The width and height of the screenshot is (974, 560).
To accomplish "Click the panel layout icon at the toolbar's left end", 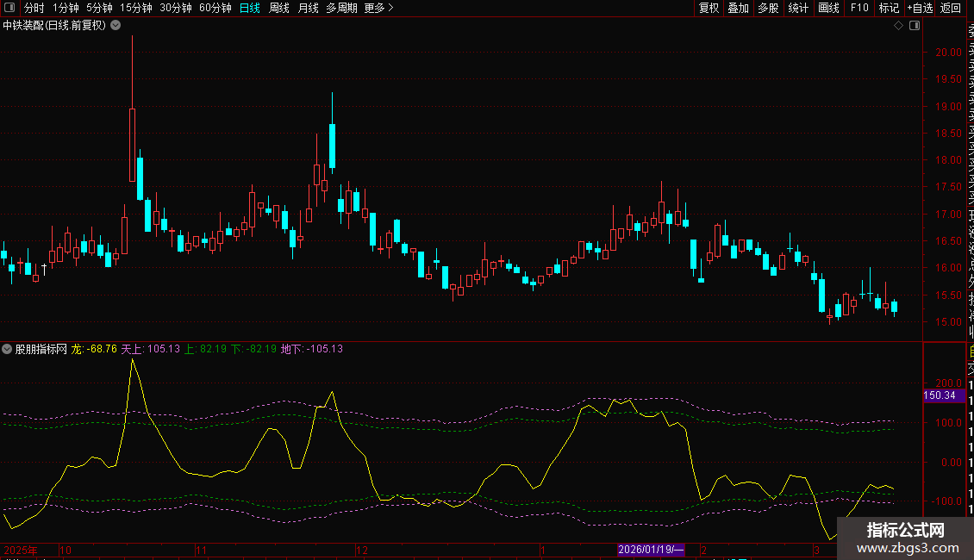I will (x=9, y=8).
